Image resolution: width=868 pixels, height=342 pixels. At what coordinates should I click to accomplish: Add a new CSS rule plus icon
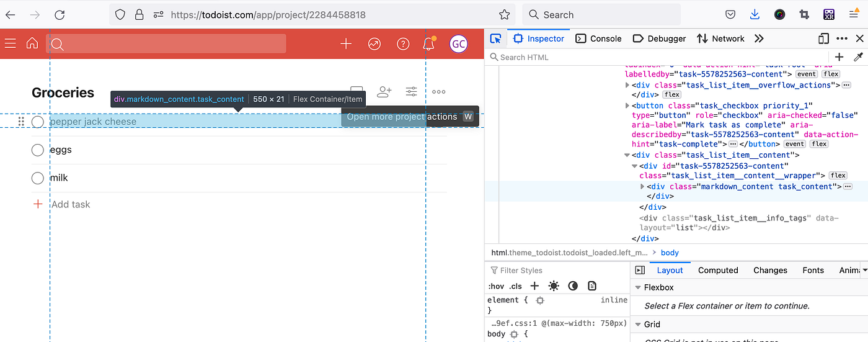pos(534,286)
